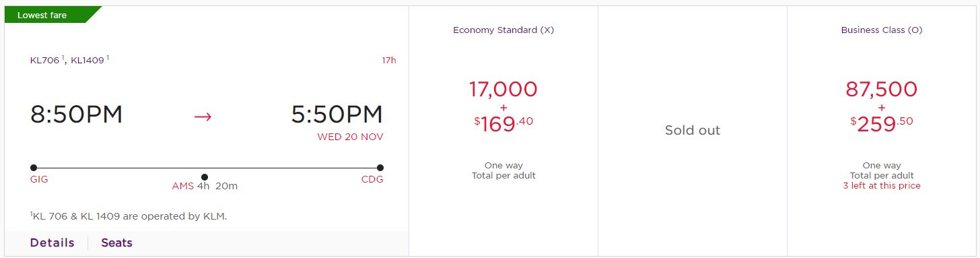This screenshot has width=980, height=258.
Task: Click the GIG origin dot on route line
Action: [x=34, y=168]
